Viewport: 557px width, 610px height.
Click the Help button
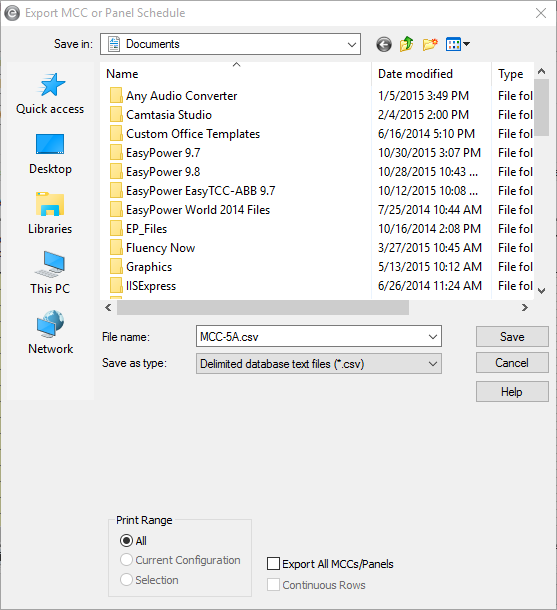(512, 392)
